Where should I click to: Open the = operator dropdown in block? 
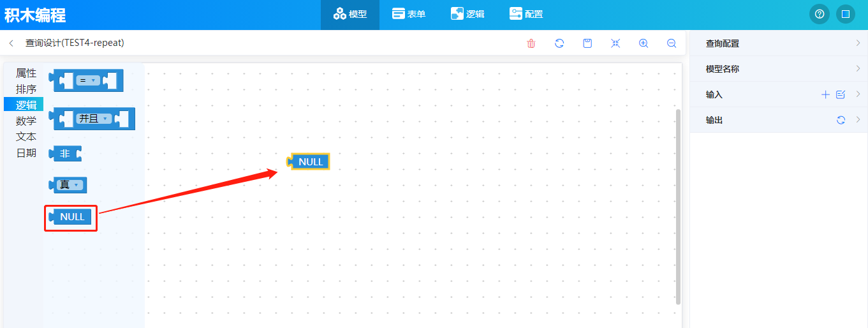click(x=88, y=80)
